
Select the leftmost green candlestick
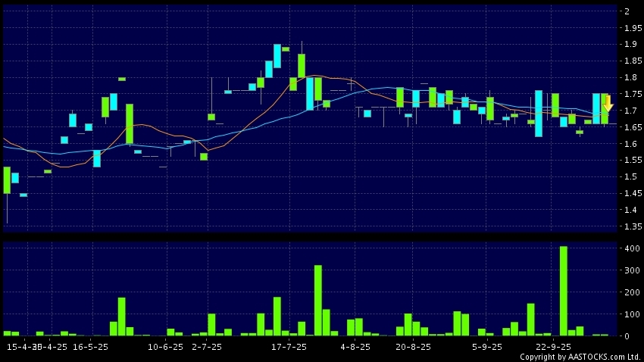tap(7, 180)
